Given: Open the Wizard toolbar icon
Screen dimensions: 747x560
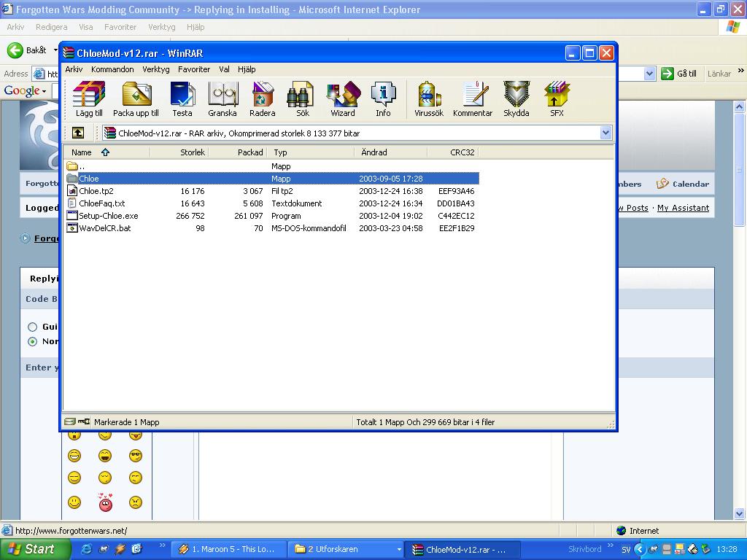Looking at the screenshot, I should [x=343, y=99].
